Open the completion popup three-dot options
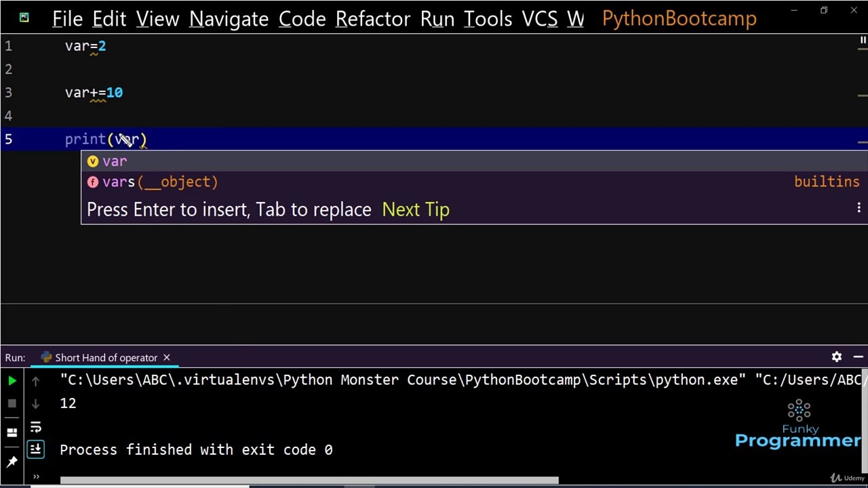 [859, 209]
